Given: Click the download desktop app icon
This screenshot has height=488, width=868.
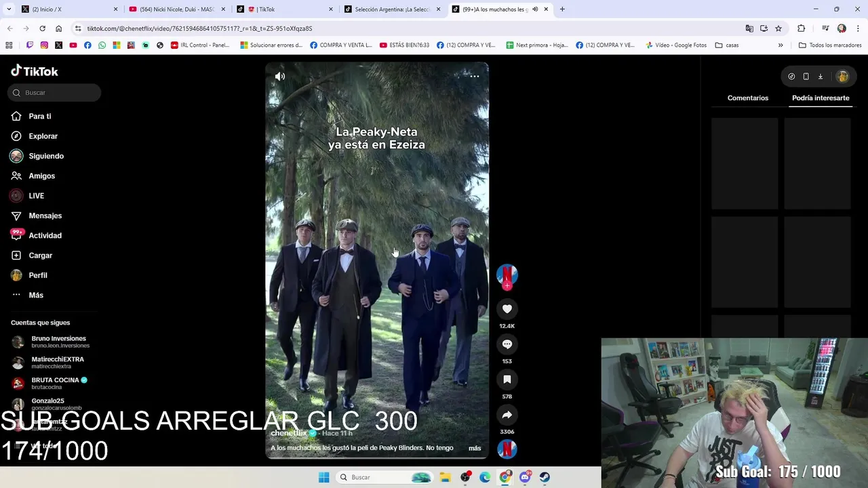Looking at the screenshot, I should click(x=820, y=77).
